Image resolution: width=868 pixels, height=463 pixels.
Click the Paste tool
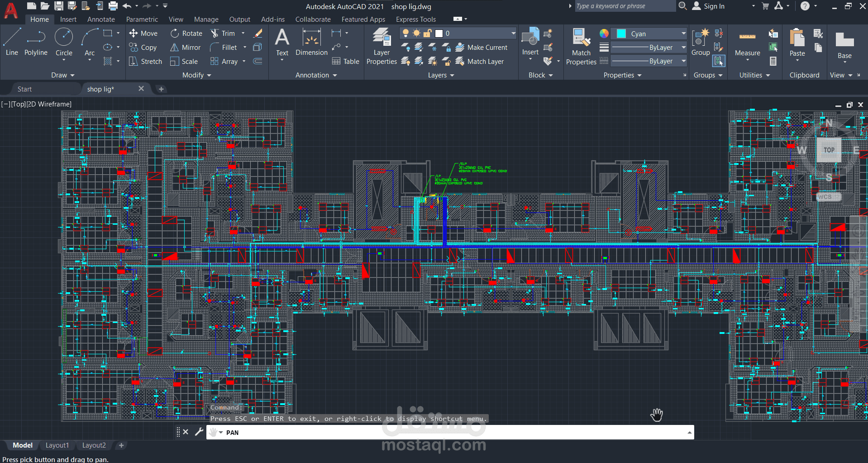point(797,42)
